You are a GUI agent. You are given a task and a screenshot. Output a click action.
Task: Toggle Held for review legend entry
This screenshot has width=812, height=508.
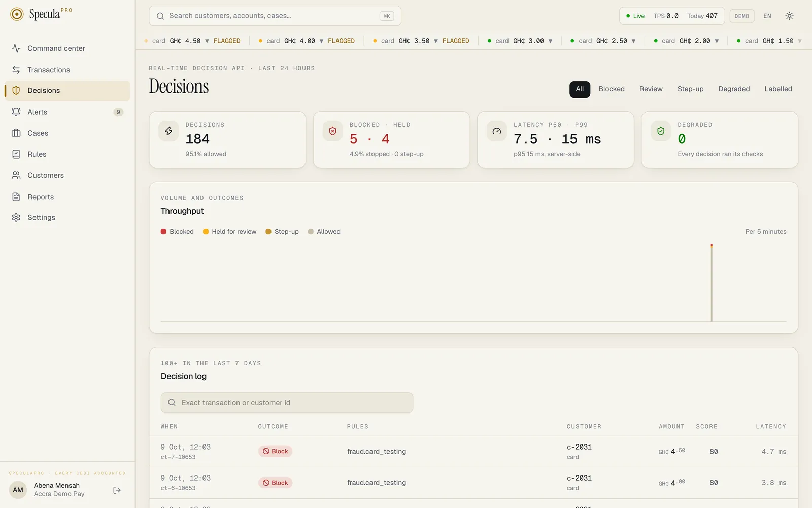pos(229,232)
